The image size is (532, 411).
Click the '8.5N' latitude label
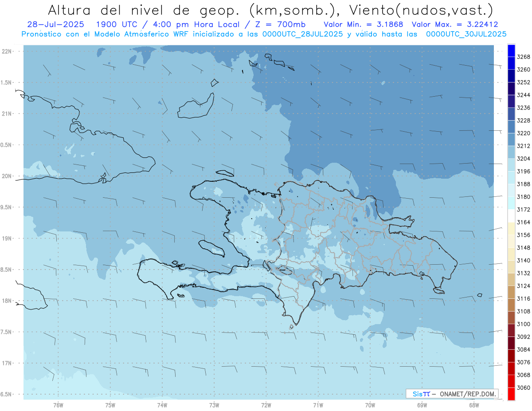[x=6, y=270]
